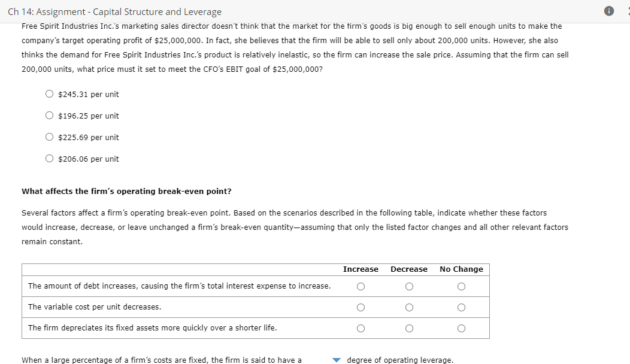Select No Change for the debt increase row

point(461,286)
